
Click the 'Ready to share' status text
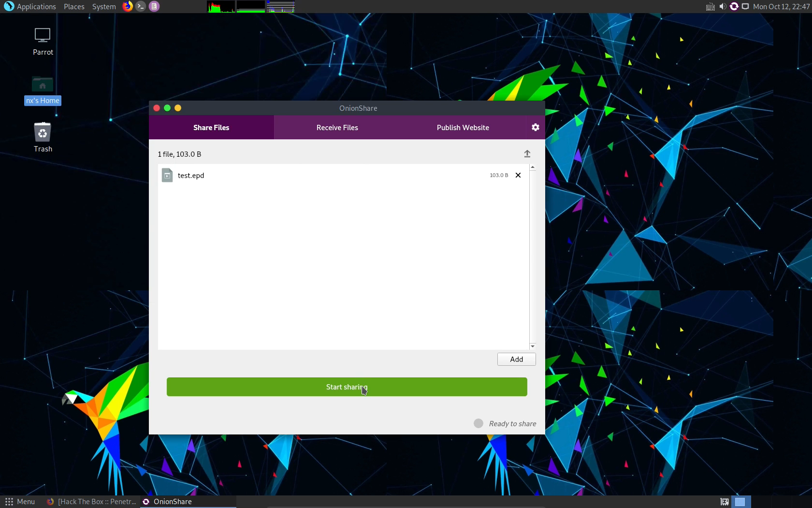pos(512,423)
